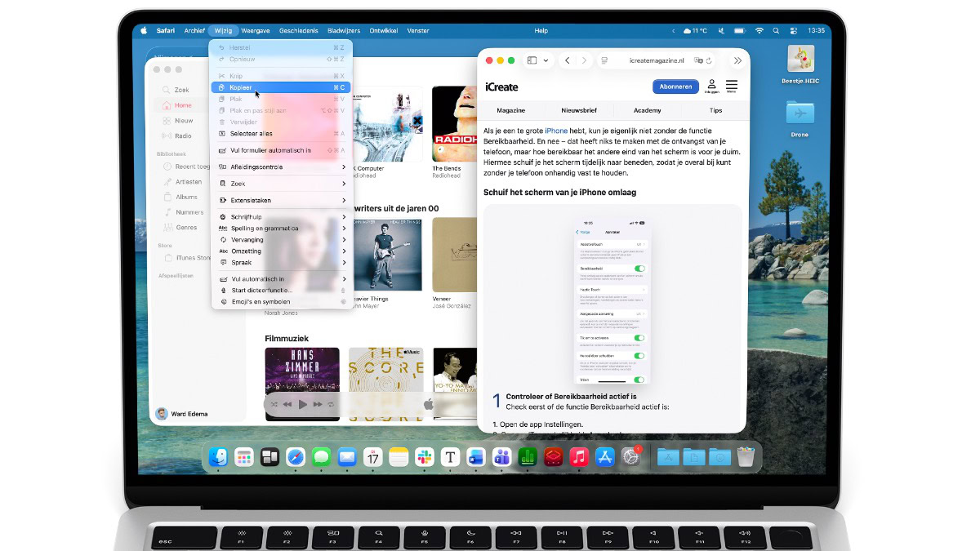Image resolution: width=980 pixels, height=551 pixels.
Task: Reload the page in Safari
Action: click(x=710, y=60)
